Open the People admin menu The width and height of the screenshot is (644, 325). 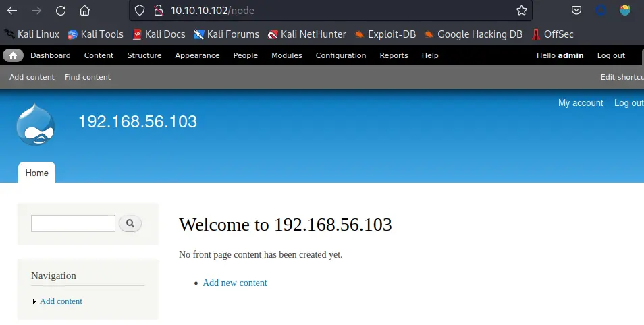[245, 55]
